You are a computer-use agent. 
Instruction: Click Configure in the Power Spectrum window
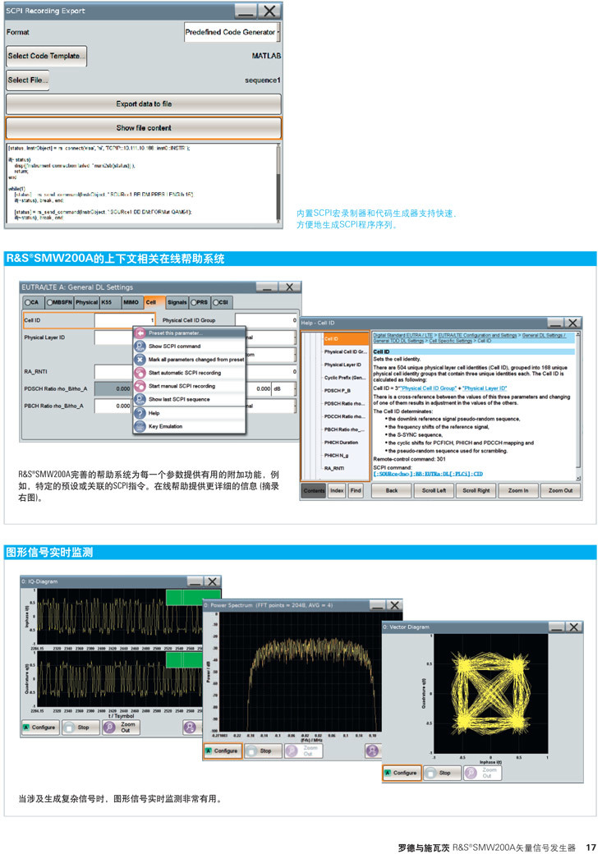223,751
